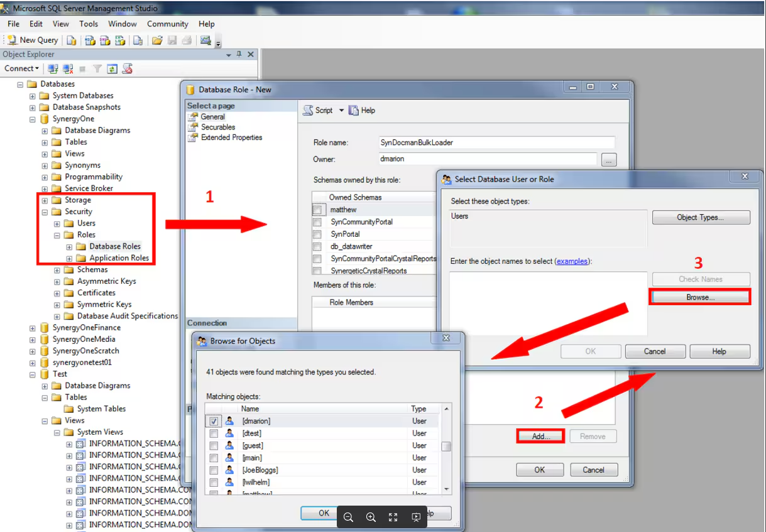Click the stop script icon in Object Explorer
Screen dimensions: 766x532
tap(127, 68)
